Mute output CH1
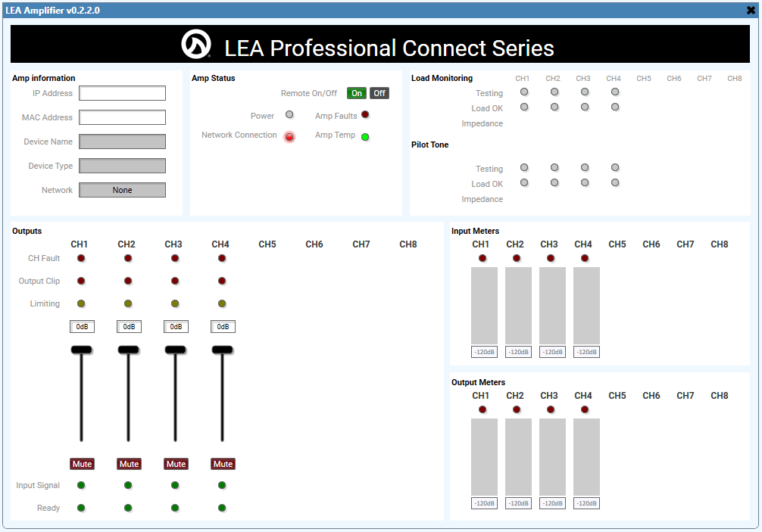Viewport: 762px width, 532px height. pos(82,464)
